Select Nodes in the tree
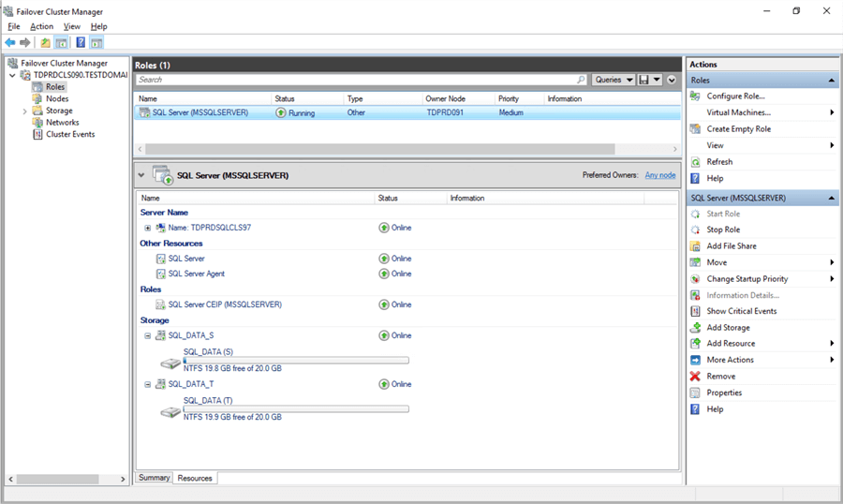The height and width of the screenshot is (504, 843). [57, 99]
